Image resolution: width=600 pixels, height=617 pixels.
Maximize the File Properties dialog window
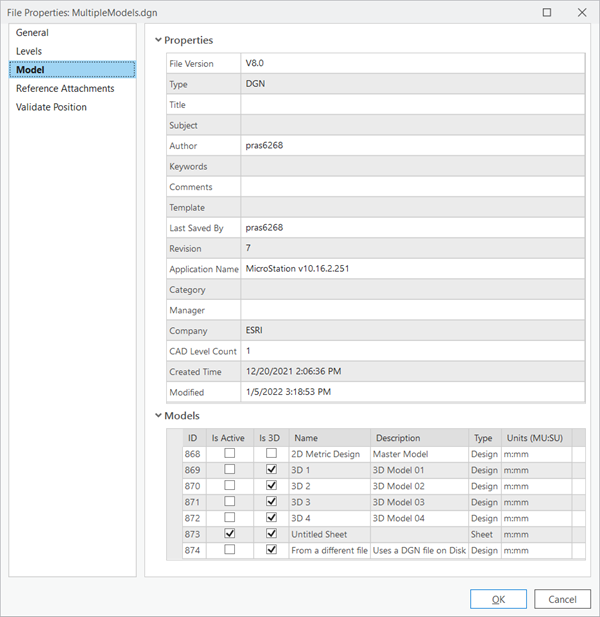(546, 12)
